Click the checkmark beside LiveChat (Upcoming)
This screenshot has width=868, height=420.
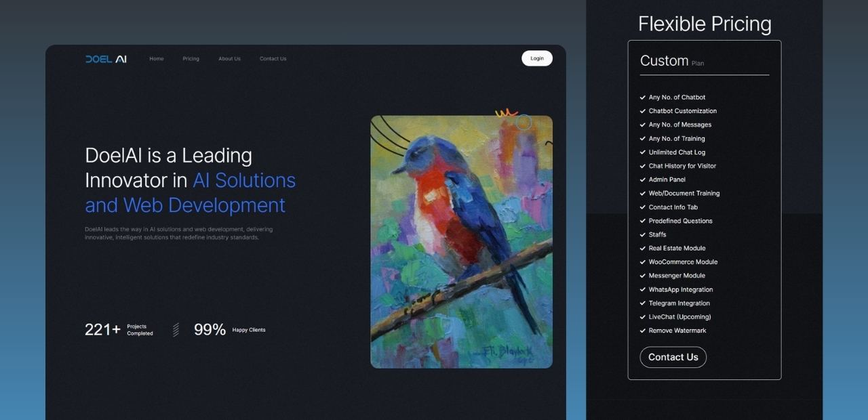(643, 317)
